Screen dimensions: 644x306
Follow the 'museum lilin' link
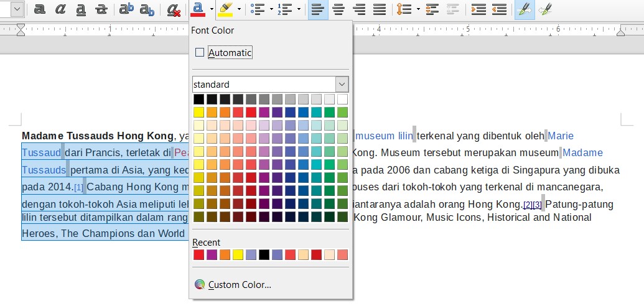(383, 136)
